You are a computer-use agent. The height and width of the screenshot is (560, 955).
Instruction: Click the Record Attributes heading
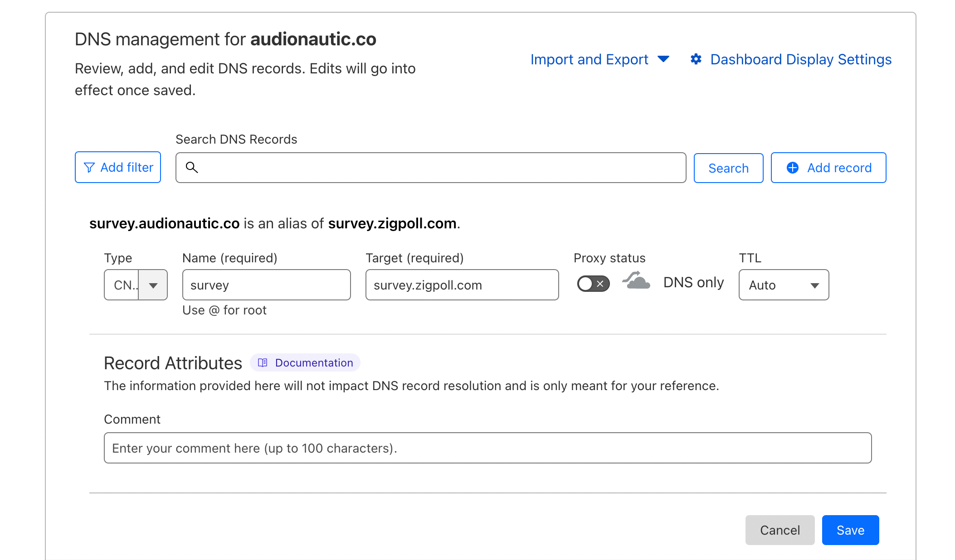[x=173, y=363]
